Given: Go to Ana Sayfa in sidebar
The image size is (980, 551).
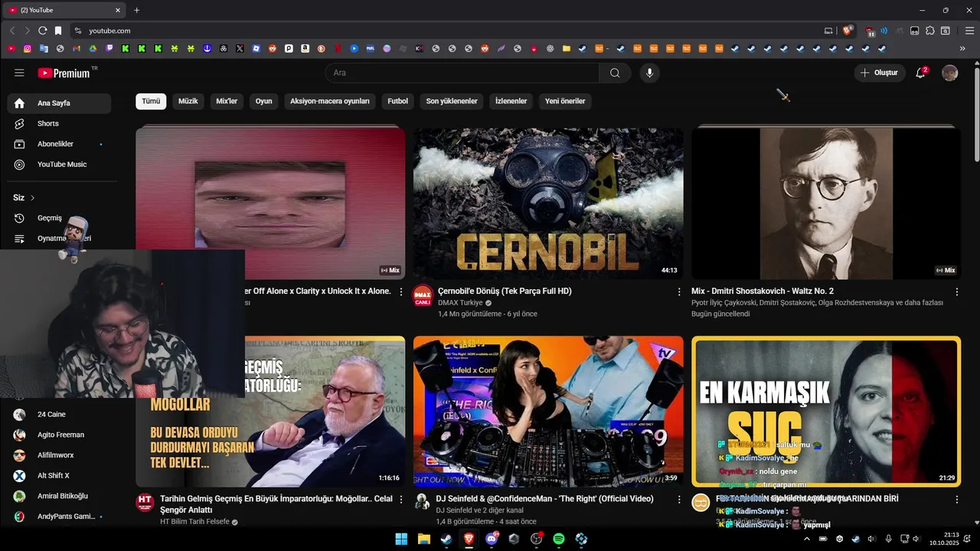Looking at the screenshot, I should pos(59,103).
